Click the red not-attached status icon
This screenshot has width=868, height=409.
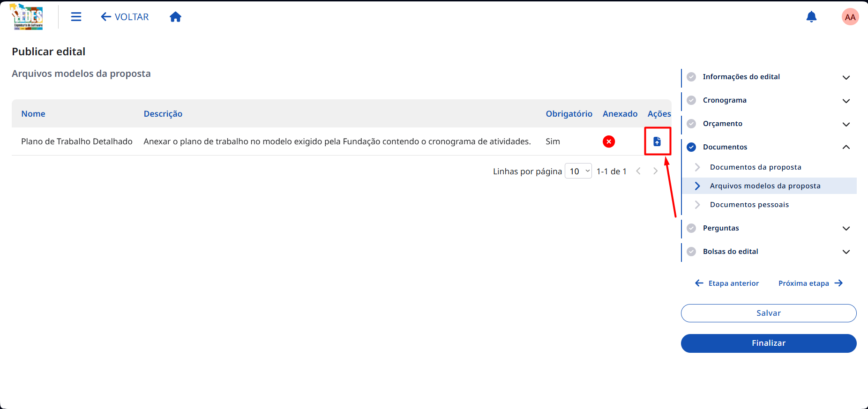pyautogui.click(x=609, y=141)
